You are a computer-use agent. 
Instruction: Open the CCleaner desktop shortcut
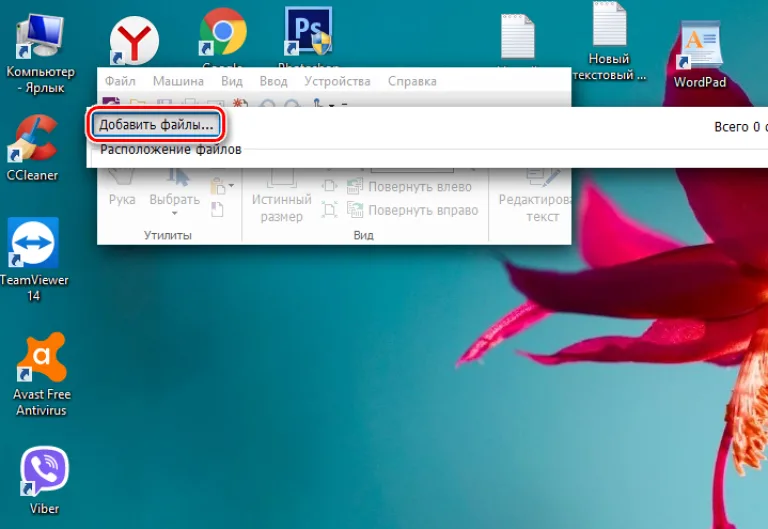point(32,148)
